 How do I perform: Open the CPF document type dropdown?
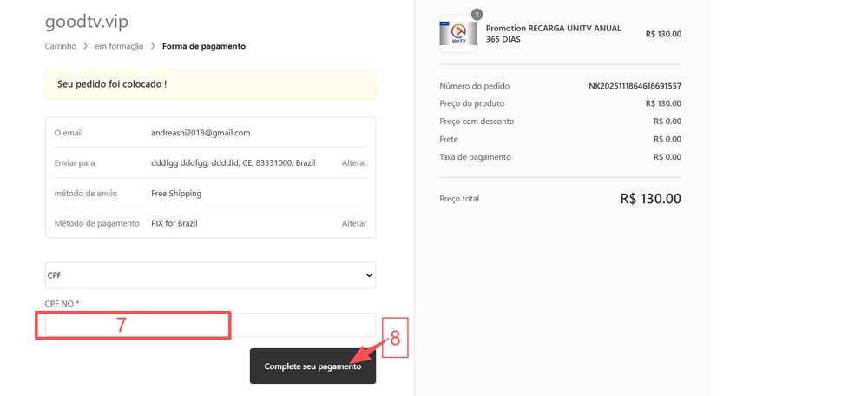coord(210,275)
